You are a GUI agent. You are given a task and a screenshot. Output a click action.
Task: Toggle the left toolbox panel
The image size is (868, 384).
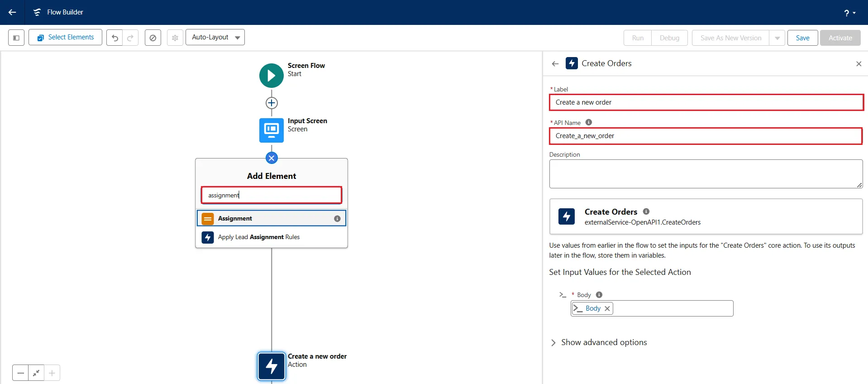click(16, 38)
